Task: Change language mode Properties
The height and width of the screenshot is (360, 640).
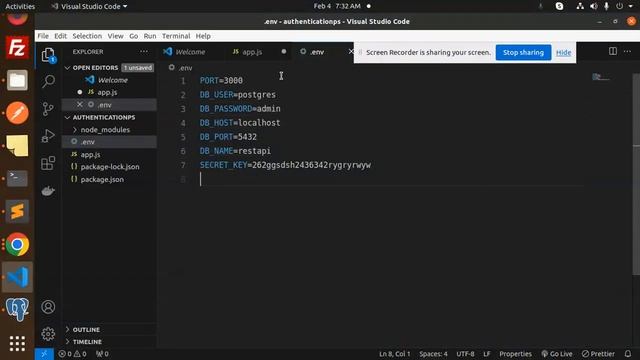Action: pos(515,354)
